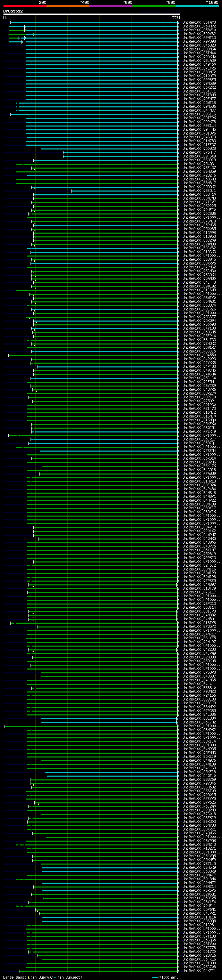This screenshot has height=980, width=222.
Task: Open UniRef100_Q9FFH5 hit
Action: coord(199,129)
